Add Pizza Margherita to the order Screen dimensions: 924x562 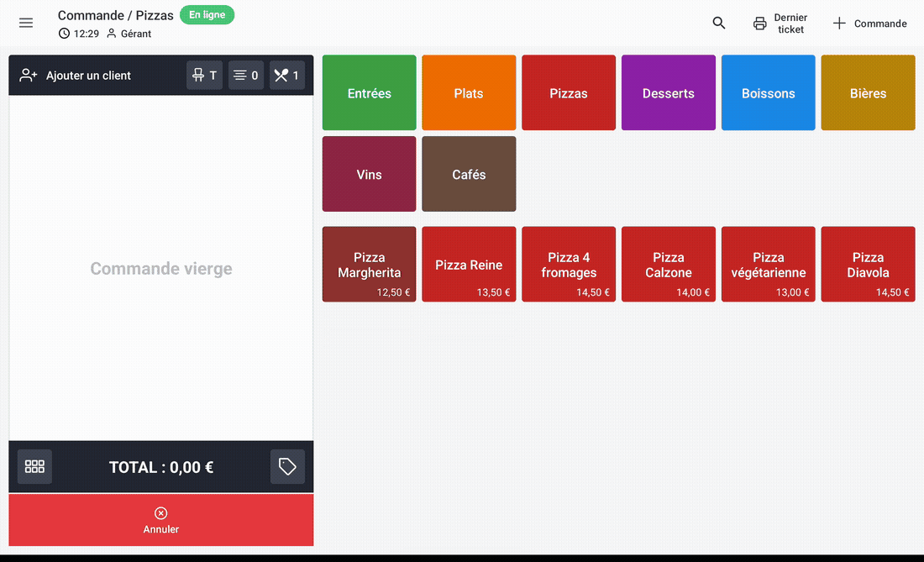tap(369, 264)
